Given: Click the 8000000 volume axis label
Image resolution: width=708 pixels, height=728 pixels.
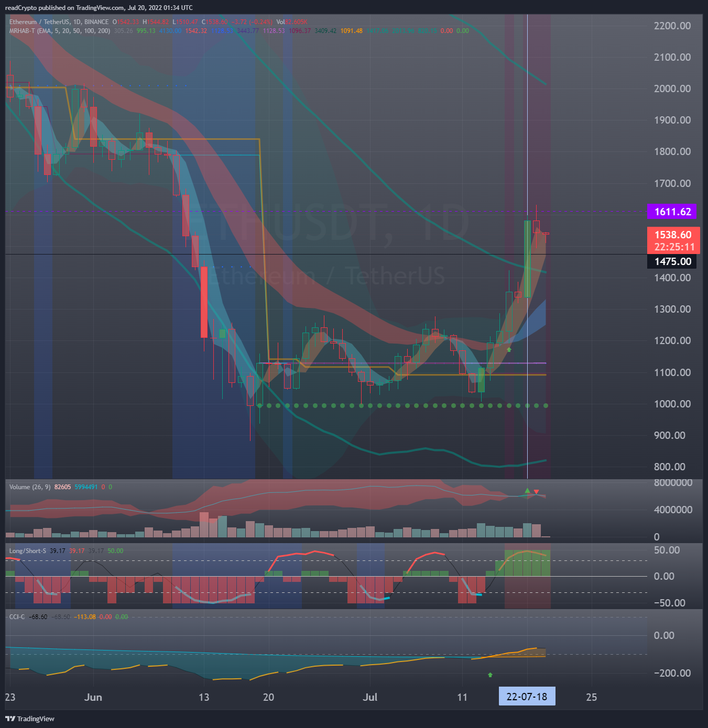Looking at the screenshot, I should pos(673,482).
